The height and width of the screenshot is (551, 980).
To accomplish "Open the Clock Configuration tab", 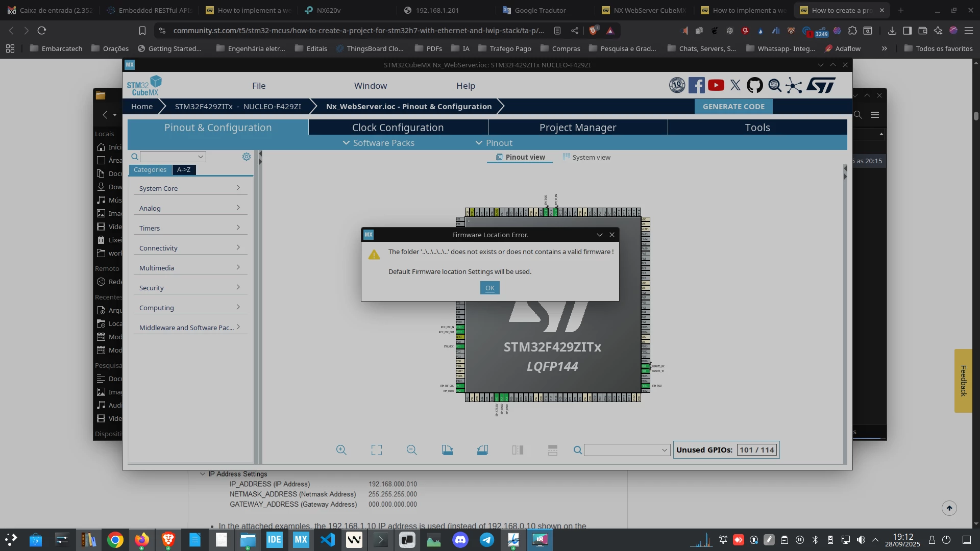I will [398, 127].
